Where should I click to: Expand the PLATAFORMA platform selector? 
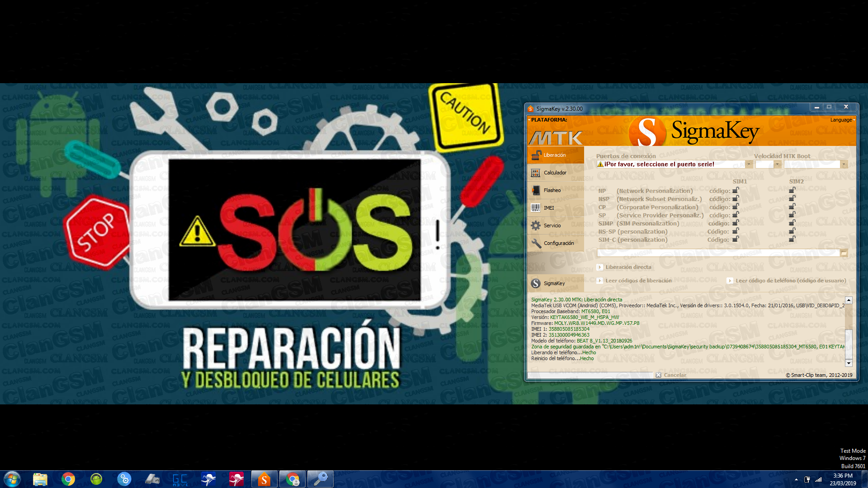547,120
